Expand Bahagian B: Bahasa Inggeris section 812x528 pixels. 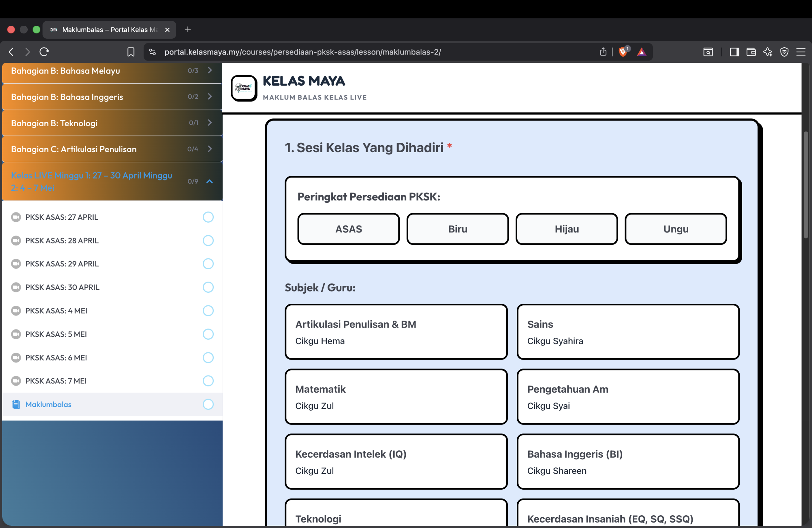point(112,97)
